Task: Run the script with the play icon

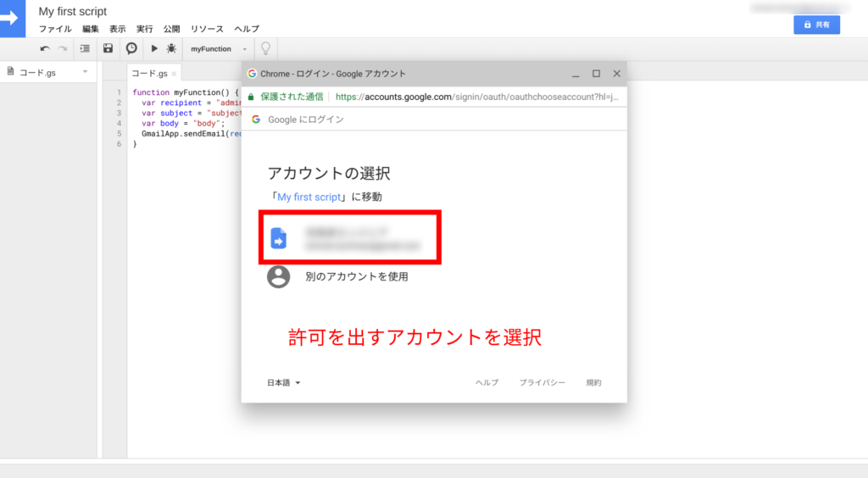Action: pos(154,49)
